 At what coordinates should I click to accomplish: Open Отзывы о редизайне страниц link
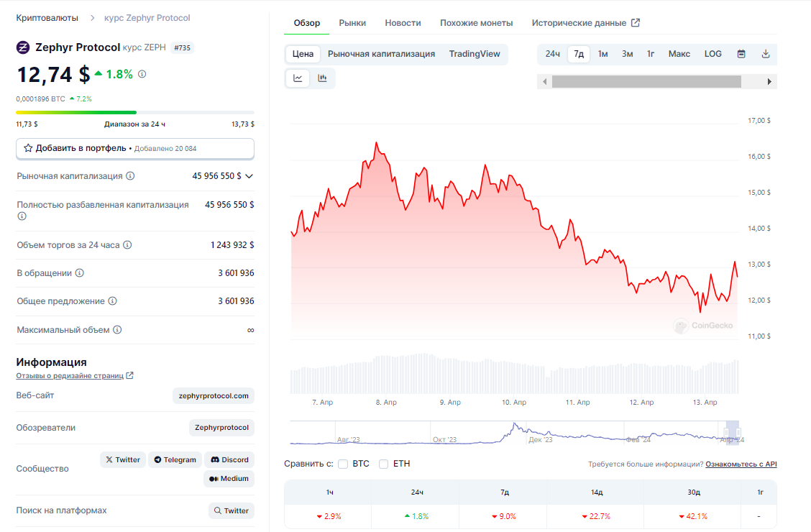(x=70, y=375)
